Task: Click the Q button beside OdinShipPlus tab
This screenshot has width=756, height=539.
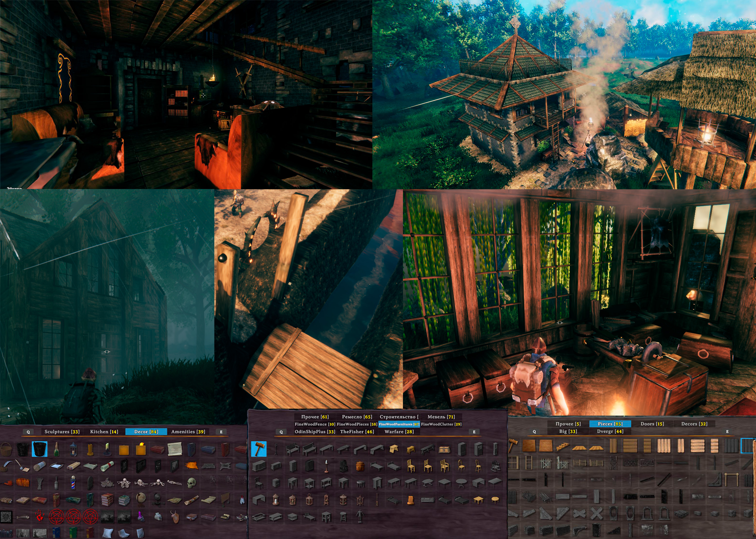Action: tap(281, 432)
